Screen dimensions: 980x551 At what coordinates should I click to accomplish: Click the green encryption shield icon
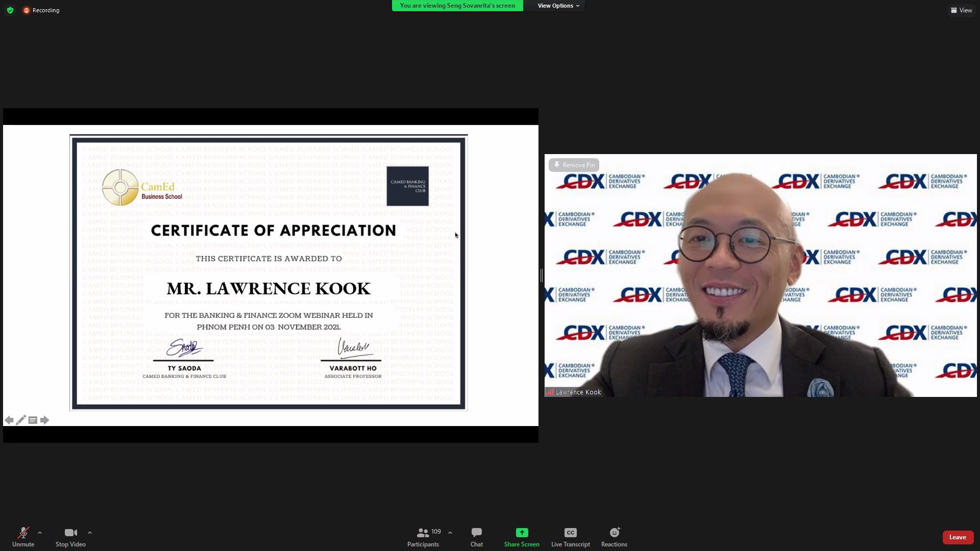(x=10, y=10)
